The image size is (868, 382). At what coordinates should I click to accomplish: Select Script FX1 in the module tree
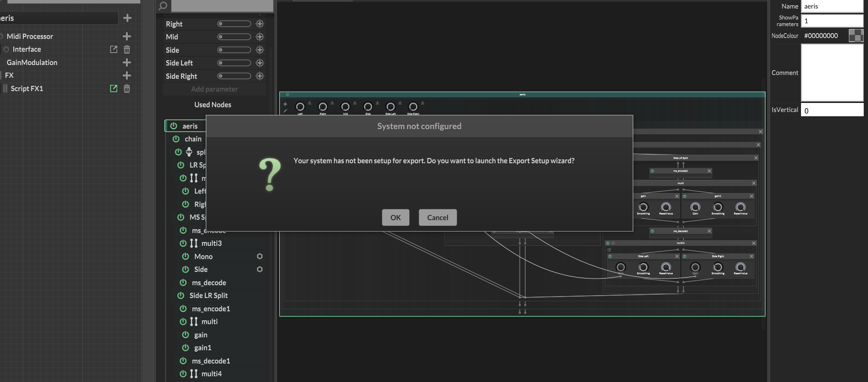click(27, 88)
